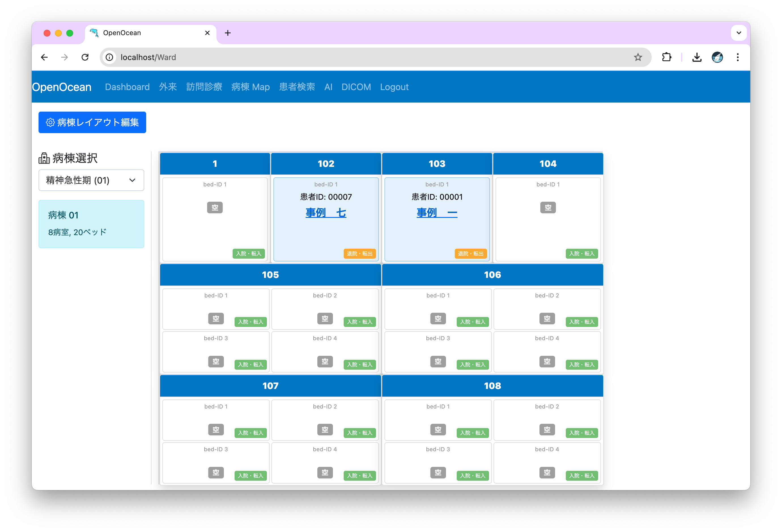Open the 病棟 Map nav item
782x532 pixels.
(x=250, y=87)
